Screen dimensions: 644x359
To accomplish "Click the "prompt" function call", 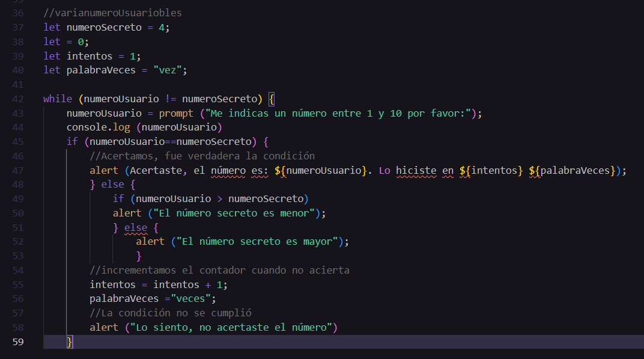I will pyautogui.click(x=176, y=114).
